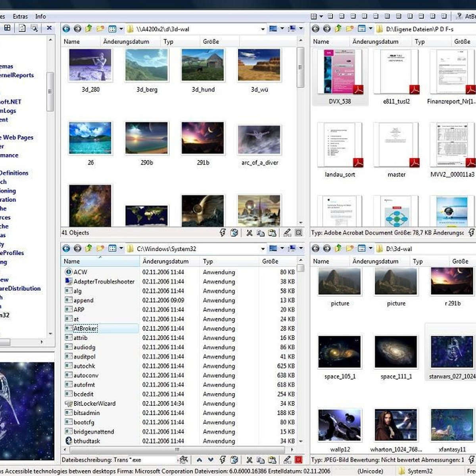476x476 pixels.
Task: Click the cut scissors icon beside 41 Objects
Action: 249,233
